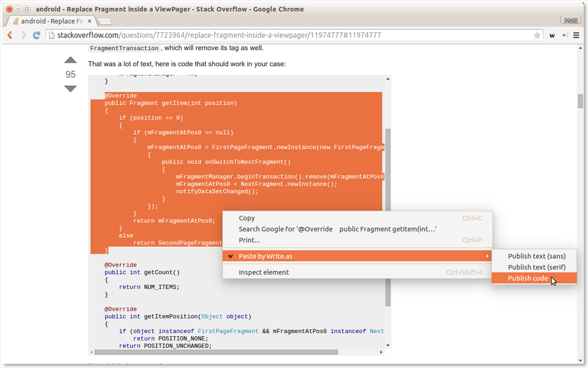
Task: Open the Chrome hamburger menu
Action: (x=576, y=35)
